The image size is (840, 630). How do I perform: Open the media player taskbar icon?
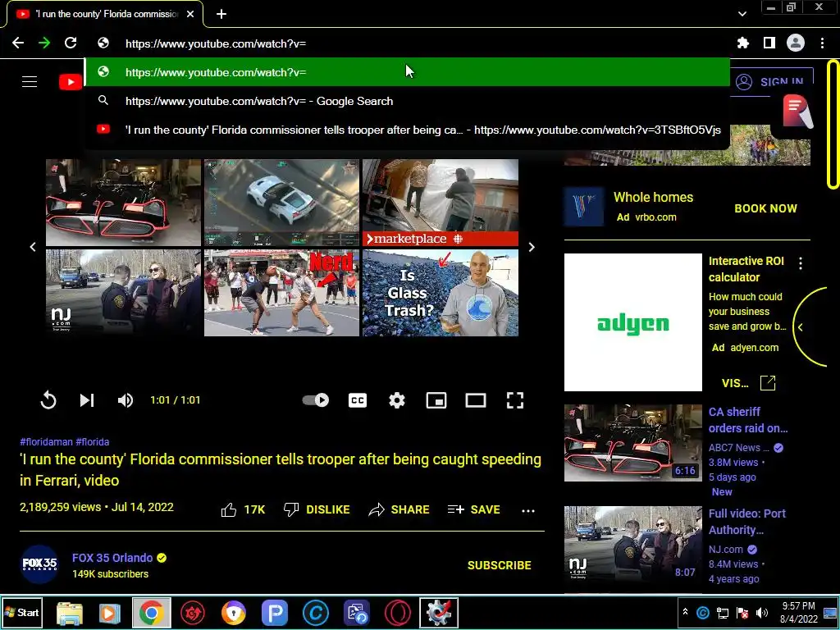(109, 613)
